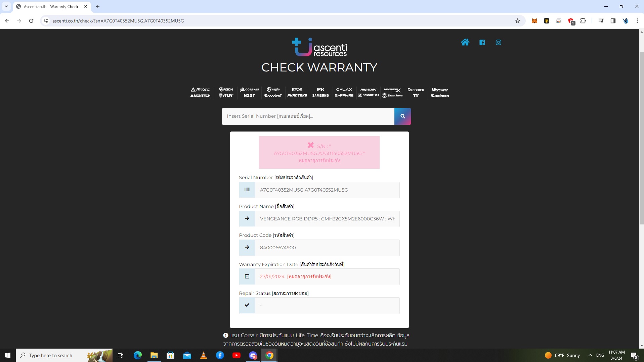Click the Samsung brand logo
644x362 pixels.
(x=320, y=96)
